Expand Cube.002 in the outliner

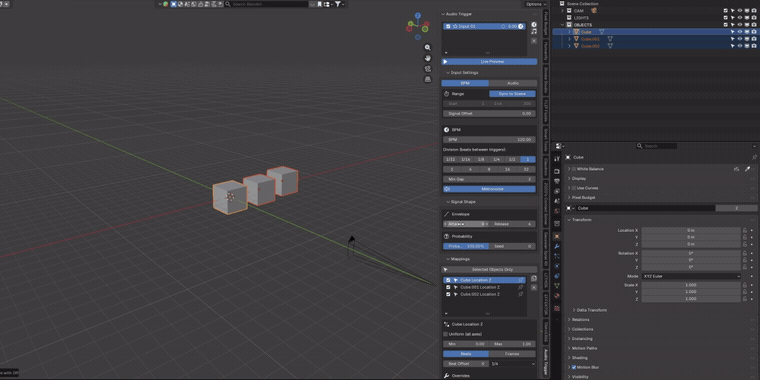click(x=570, y=46)
